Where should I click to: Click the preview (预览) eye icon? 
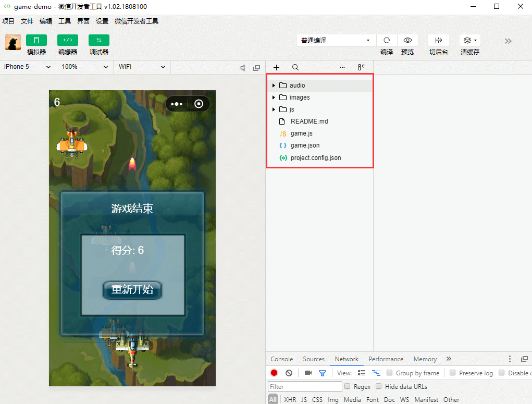[x=407, y=40]
